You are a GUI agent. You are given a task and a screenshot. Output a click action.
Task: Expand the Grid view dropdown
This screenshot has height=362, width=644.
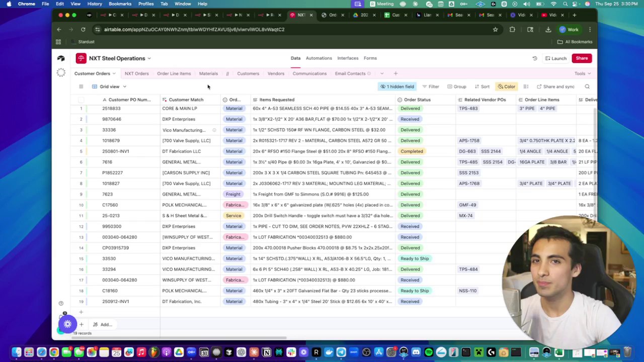coord(124,86)
